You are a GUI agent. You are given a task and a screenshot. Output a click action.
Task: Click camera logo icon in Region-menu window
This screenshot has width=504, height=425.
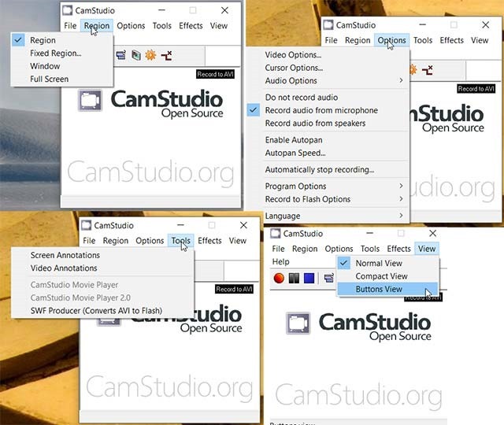pyautogui.click(x=90, y=101)
